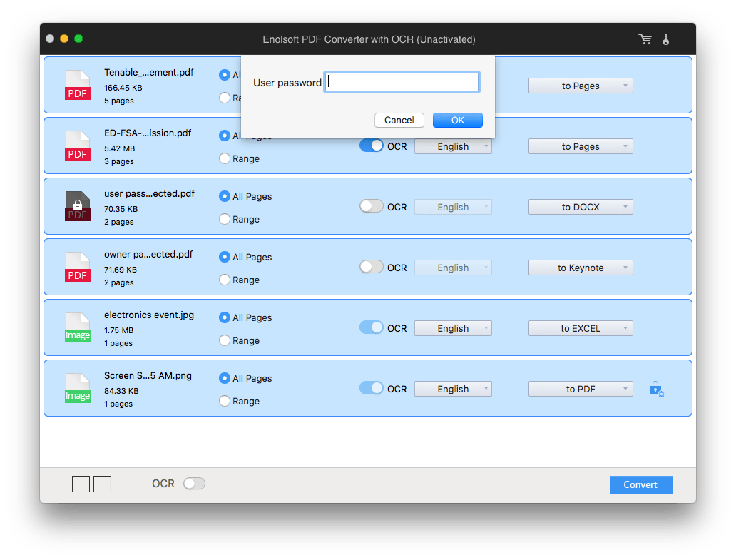Click Image icon for electronics event.jpg
The height and width of the screenshot is (560, 736).
tap(78, 327)
